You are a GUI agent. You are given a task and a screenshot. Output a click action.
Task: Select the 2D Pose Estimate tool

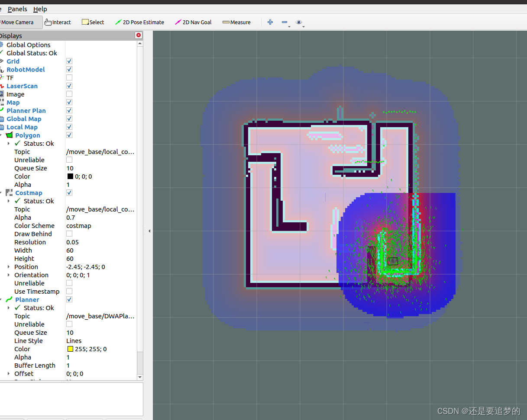point(139,22)
